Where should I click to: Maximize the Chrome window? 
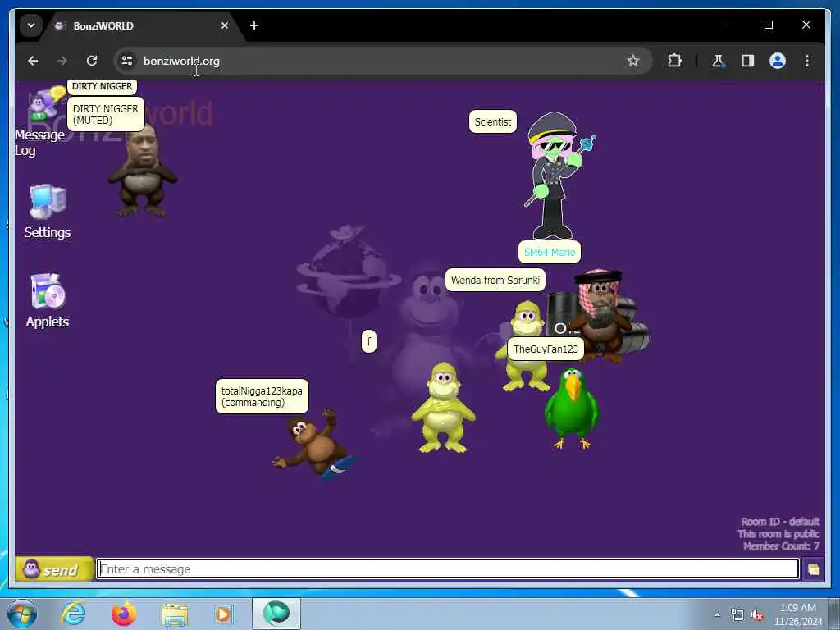tap(768, 25)
